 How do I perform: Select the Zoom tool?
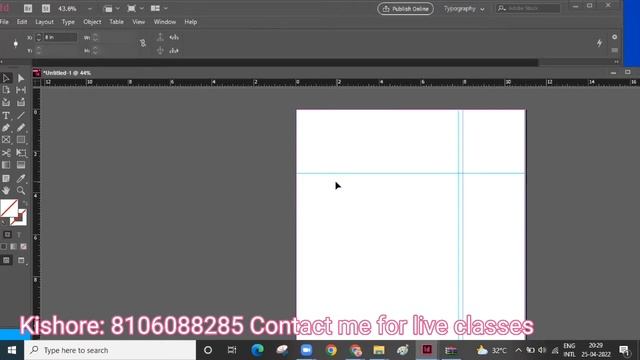(21, 190)
